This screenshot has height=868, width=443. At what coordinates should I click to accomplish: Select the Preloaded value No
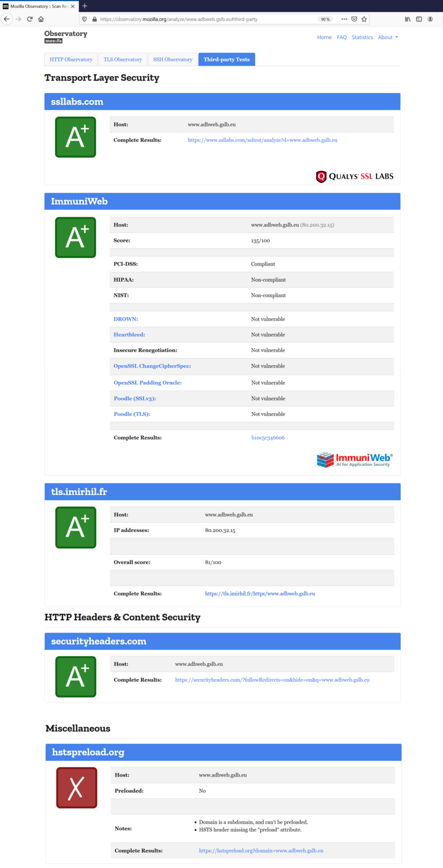click(203, 791)
